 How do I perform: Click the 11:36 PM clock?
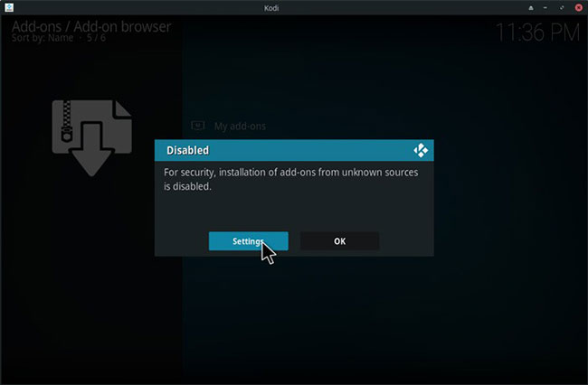(x=537, y=33)
